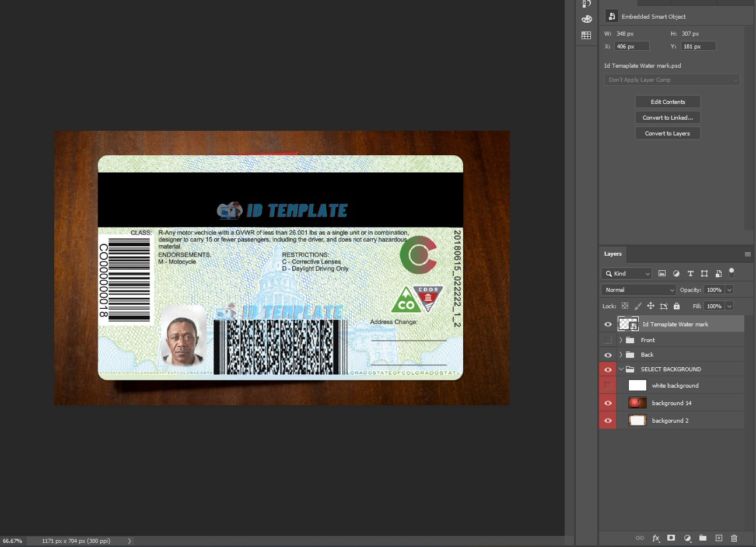Lock position move-arrows icon
756x547 pixels.
click(650, 306)
